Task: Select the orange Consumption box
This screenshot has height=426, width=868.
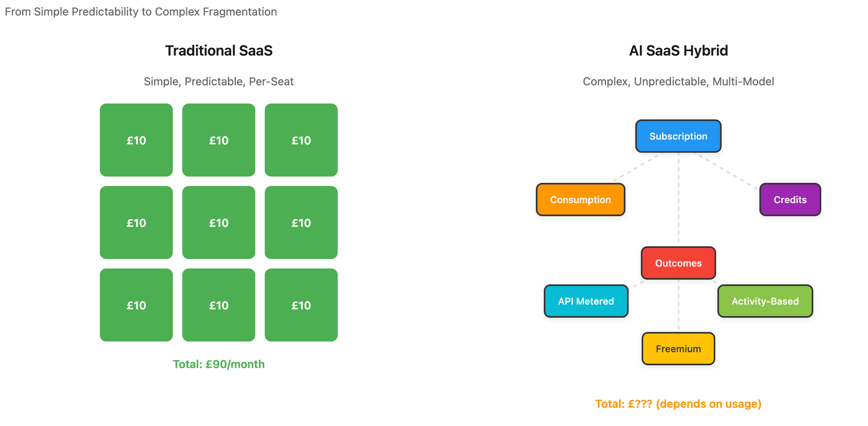Action: 580,200
